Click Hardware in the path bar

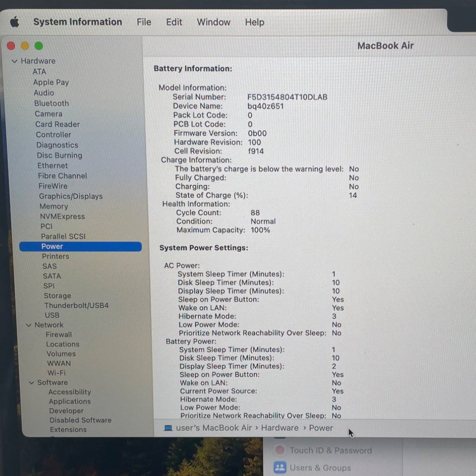click(280, 428)
